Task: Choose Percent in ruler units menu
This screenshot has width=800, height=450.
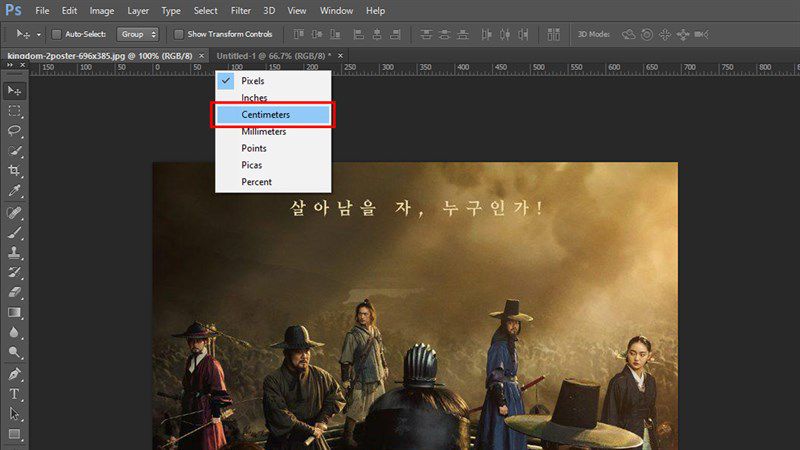Action: click(273, 182)
